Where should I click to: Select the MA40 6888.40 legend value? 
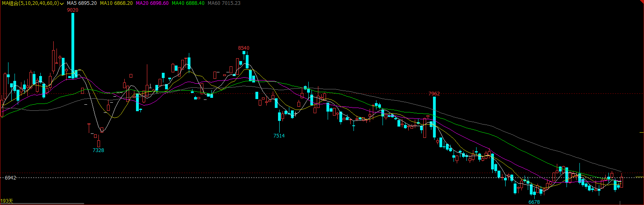[x=188, y=3]
